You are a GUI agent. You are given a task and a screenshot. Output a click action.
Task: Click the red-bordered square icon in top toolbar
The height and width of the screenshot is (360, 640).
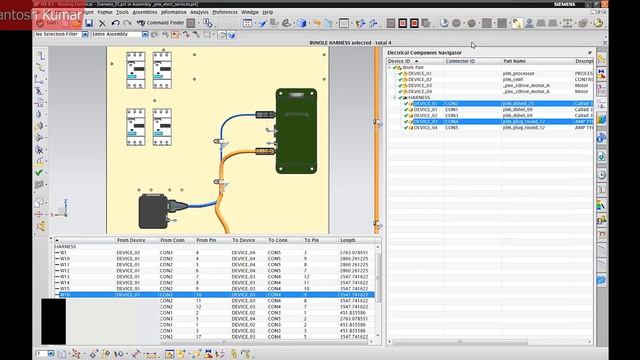pyautogui.click(x=402, y=23)
